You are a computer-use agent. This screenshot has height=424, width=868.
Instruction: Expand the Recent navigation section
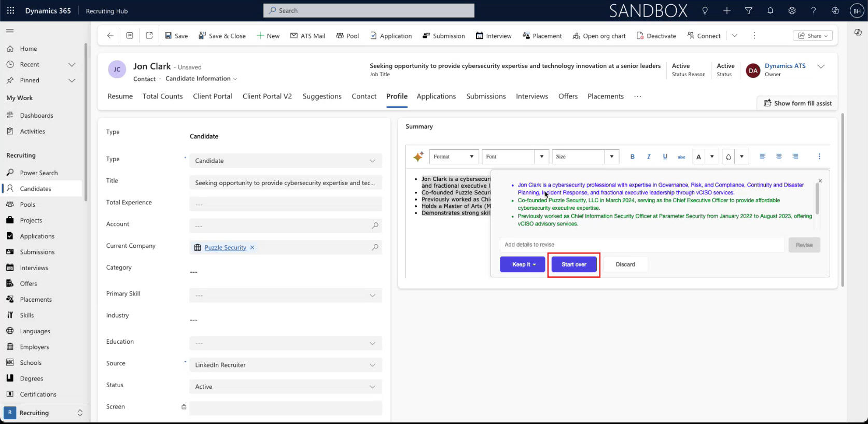tap(72, 65)
